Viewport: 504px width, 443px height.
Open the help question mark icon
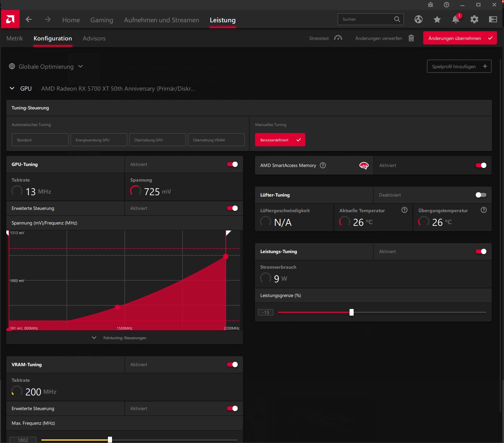point(446,5)
